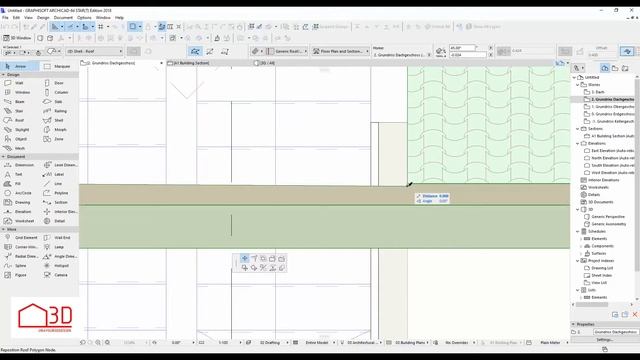Collapse the Stories folder in navigator
Screen dimensions: 640x360
[x=578, y=85]
